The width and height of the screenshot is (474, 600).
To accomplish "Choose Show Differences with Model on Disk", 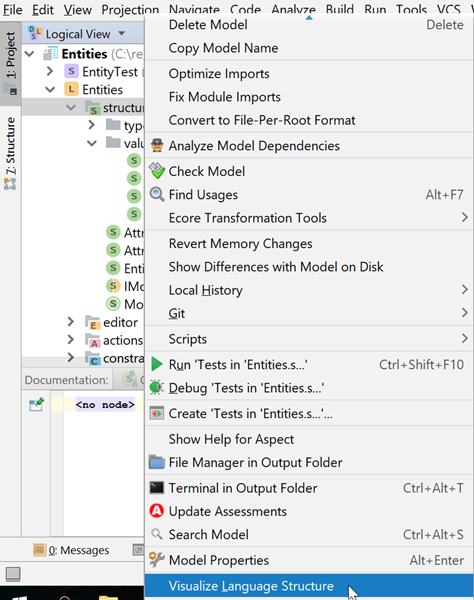I will [x=309, y=267].
